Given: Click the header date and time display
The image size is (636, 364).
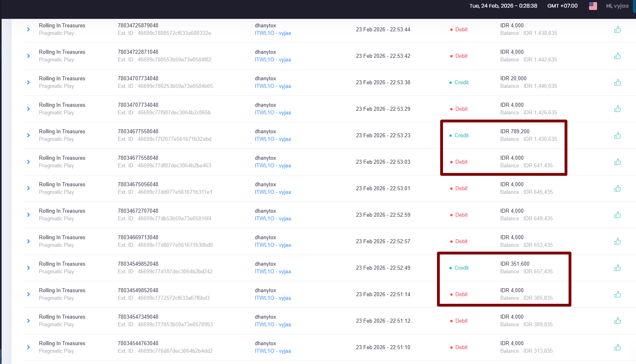Looking at the screenshot, I should (503, 6).
